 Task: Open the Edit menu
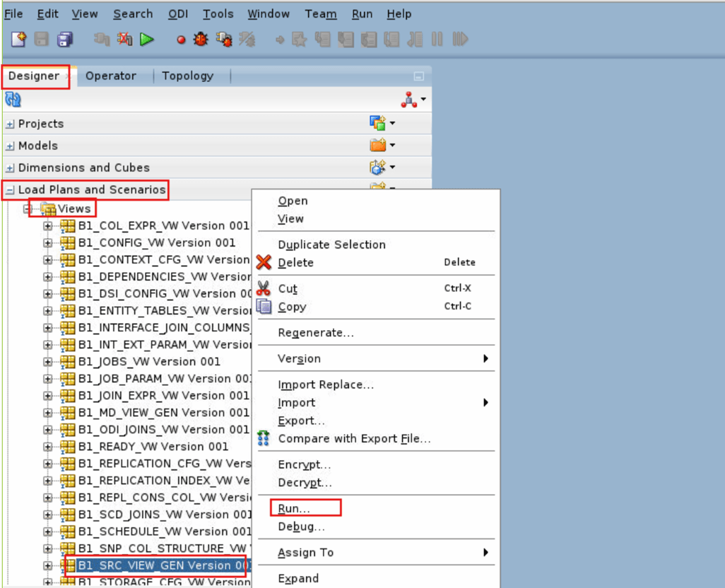tap(47, 14)
